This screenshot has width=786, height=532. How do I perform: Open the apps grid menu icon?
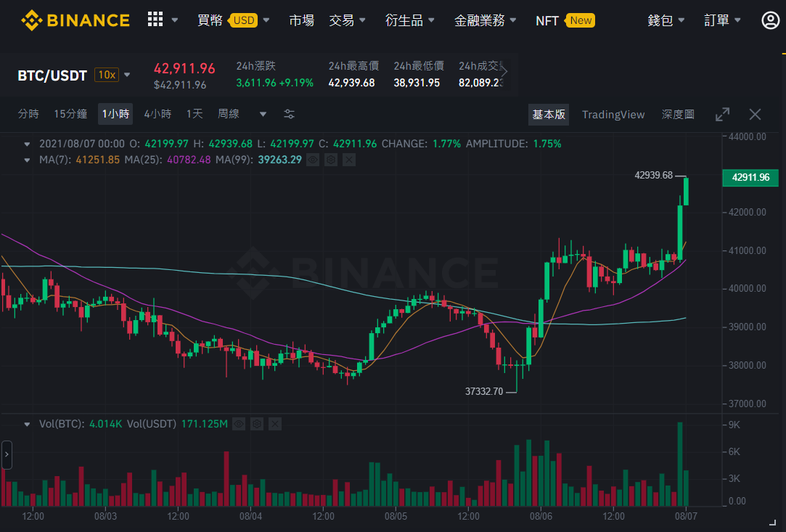point(155,20)
